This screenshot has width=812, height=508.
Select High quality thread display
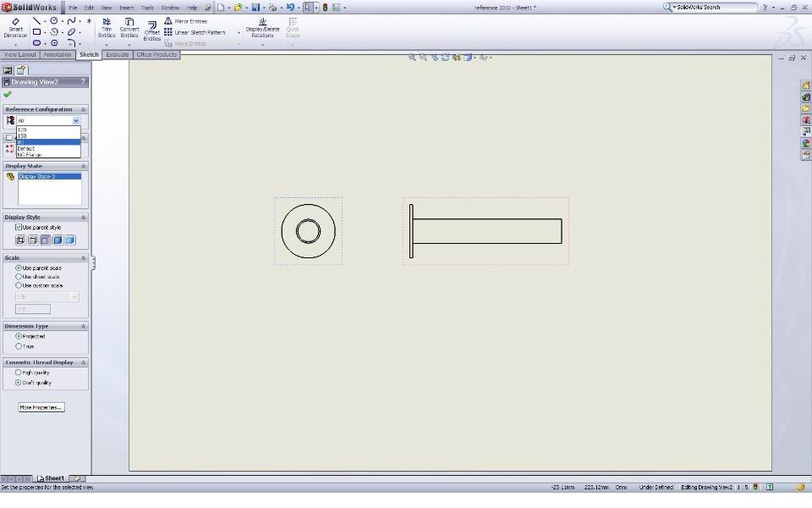[x=19, y=373]
